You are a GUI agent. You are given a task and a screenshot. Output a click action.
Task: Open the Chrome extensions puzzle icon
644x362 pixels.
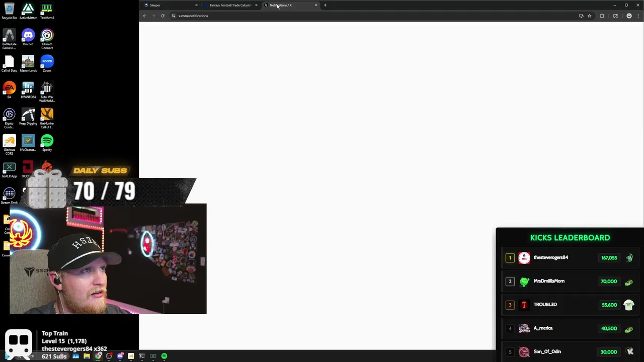(602, 16)
